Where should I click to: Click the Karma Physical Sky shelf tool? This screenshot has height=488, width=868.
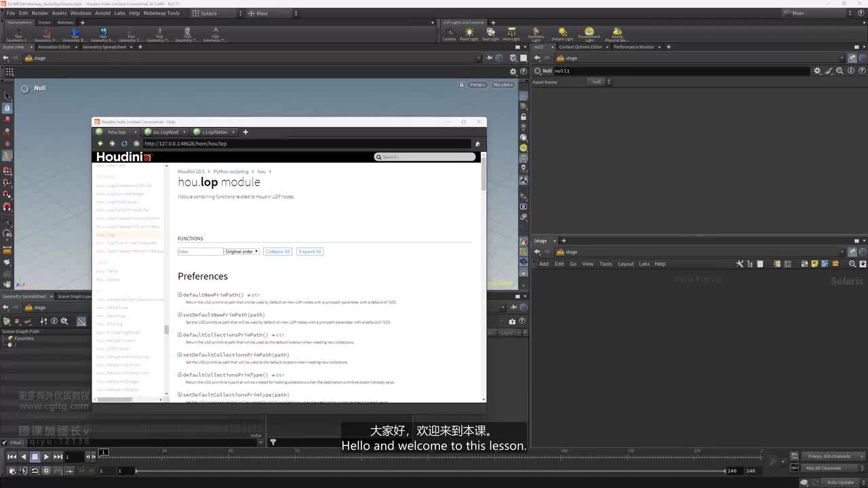(x=616, y=34)
